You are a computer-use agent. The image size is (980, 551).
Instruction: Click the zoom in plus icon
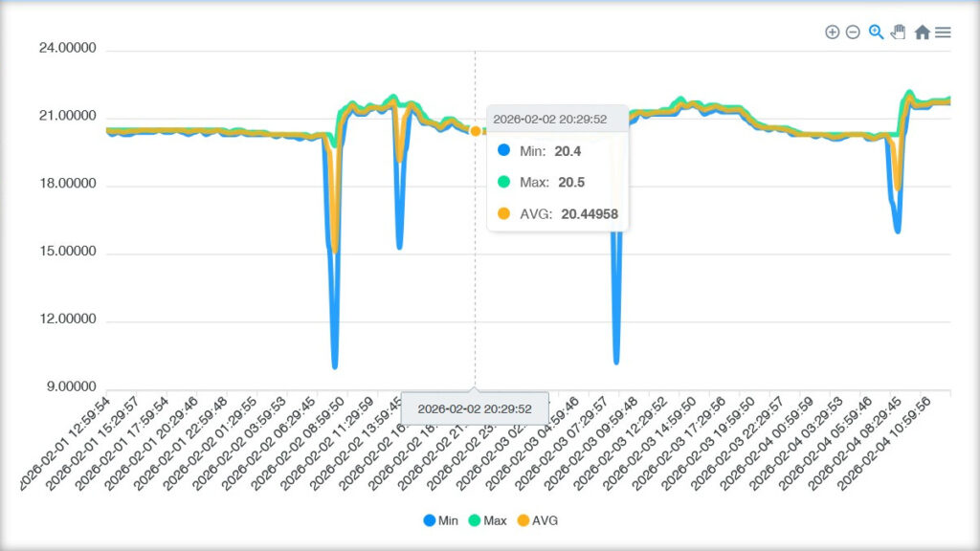(x=832, y=33)
